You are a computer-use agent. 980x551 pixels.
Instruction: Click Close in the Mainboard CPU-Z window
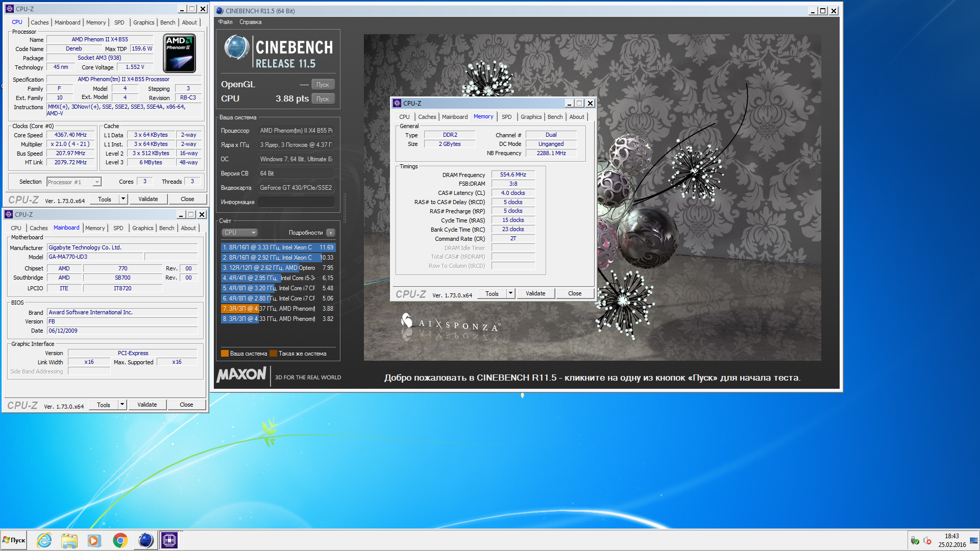click(186, 405)
